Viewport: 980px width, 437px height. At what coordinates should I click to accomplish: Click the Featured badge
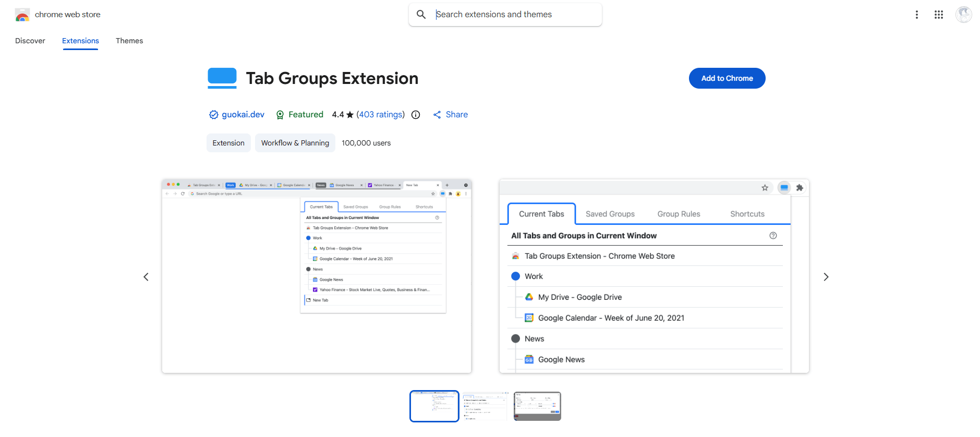[x=299, y=115]
